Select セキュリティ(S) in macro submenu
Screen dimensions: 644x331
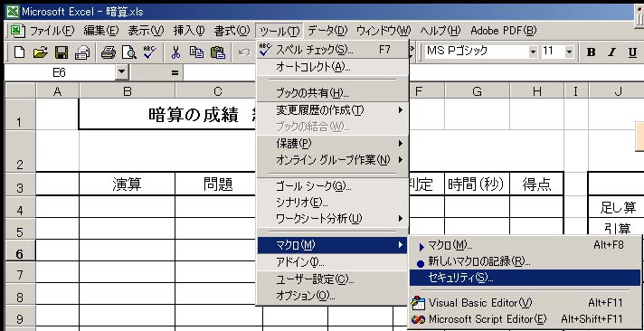[x=526, y=278]
